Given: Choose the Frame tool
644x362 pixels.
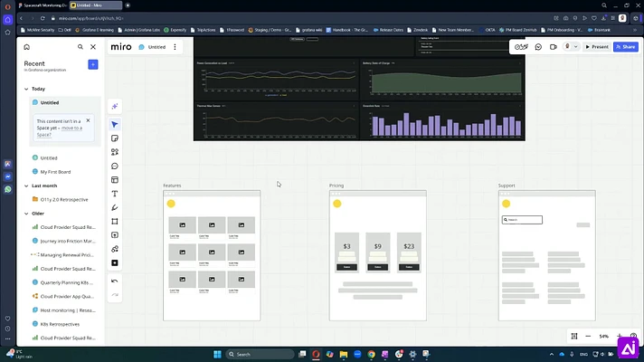Looking at the screenshot, I should click(x=115, y=222).
